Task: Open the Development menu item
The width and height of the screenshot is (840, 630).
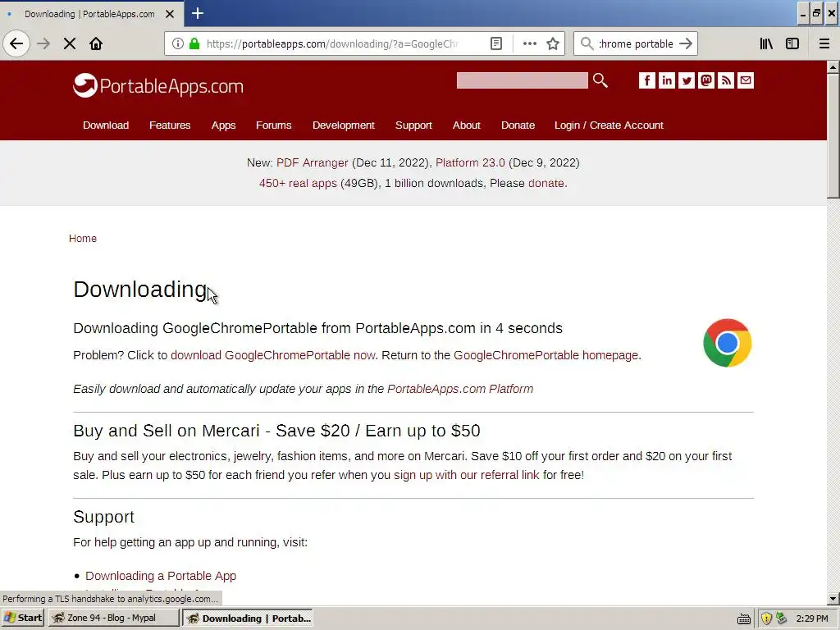Action: (x=344, y=125)
